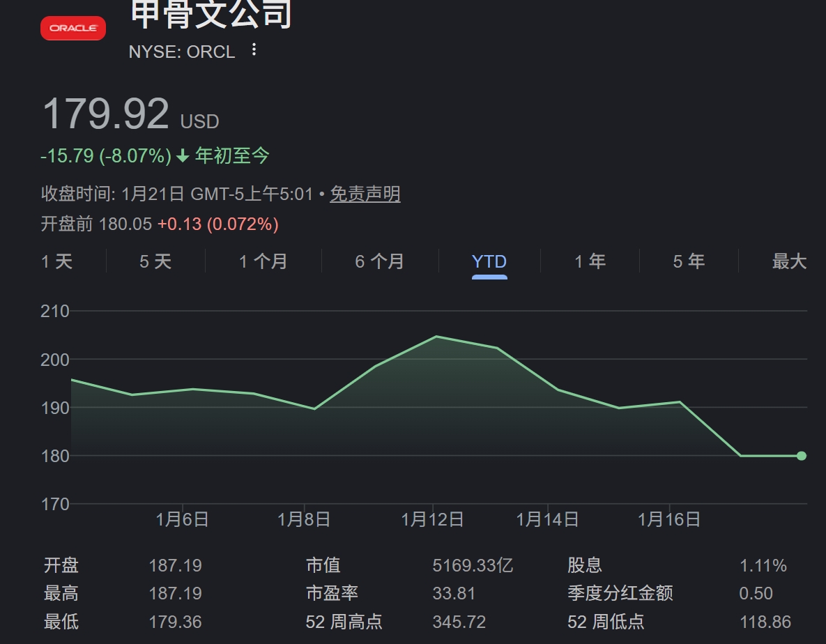Select the chart endpoint dot at 179.92

point(800,455)
